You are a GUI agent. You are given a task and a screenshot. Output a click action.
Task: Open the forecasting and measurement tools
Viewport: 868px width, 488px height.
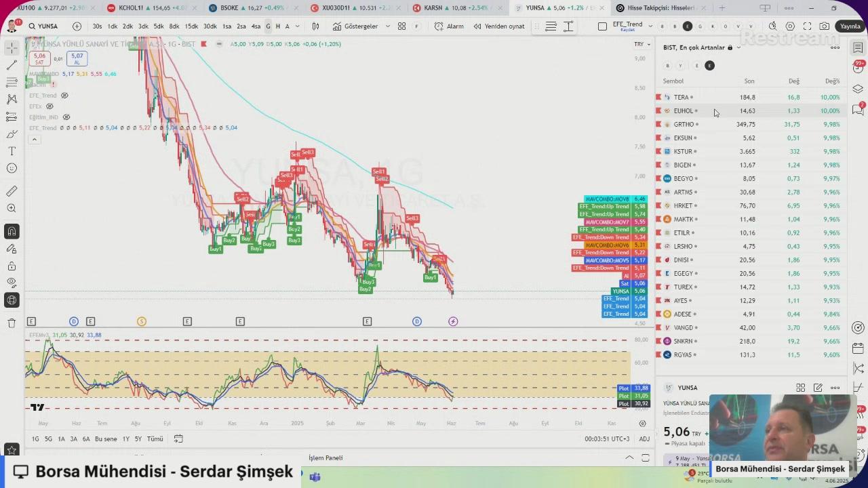pyautogui.click(x=12, y=117)
